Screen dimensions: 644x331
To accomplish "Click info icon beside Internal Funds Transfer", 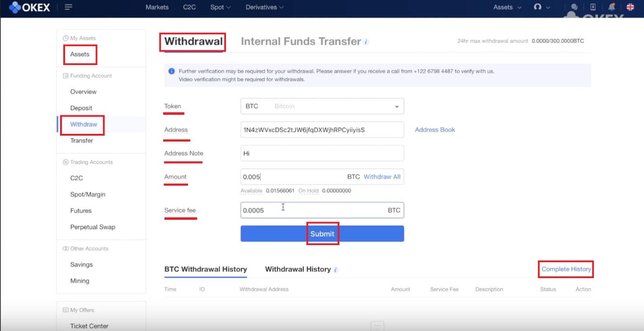I will 366,42.
